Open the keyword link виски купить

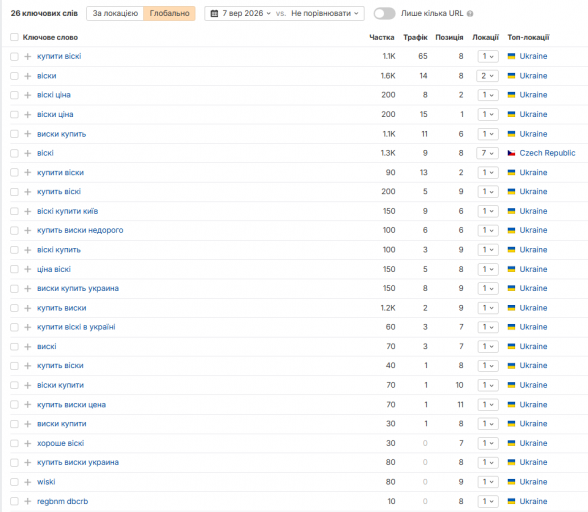point(62,134)
